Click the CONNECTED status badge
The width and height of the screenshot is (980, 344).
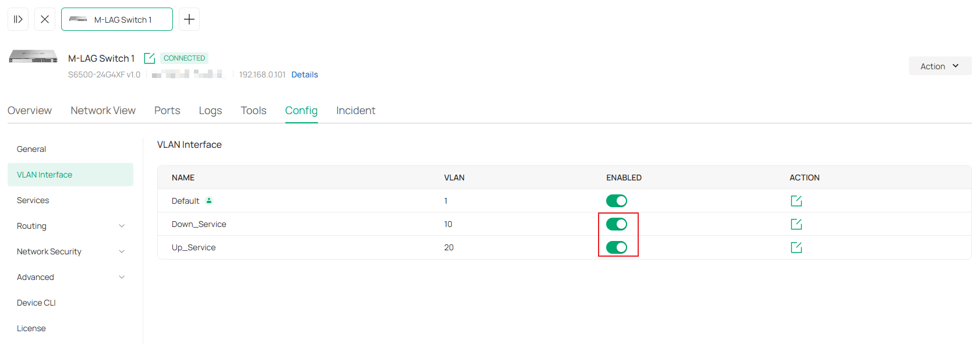(183, 58)
